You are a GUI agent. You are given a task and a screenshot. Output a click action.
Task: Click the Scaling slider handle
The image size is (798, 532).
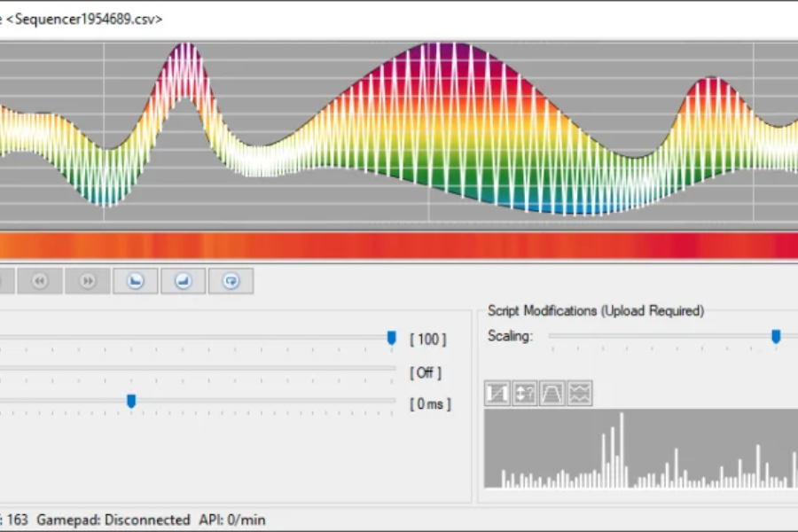click(x=776, y=336)
